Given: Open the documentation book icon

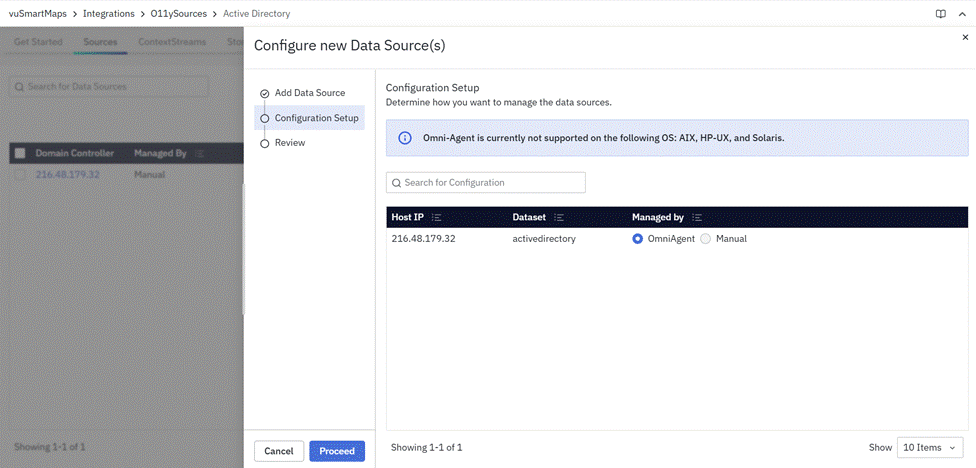Looking at the screenshot, I should [940, 14].
